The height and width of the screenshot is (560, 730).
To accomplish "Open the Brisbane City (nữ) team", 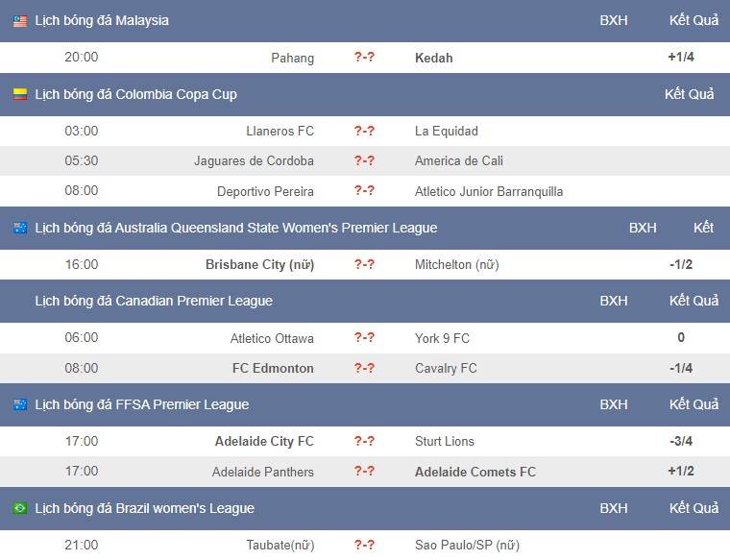I will (x=259, y=264).
